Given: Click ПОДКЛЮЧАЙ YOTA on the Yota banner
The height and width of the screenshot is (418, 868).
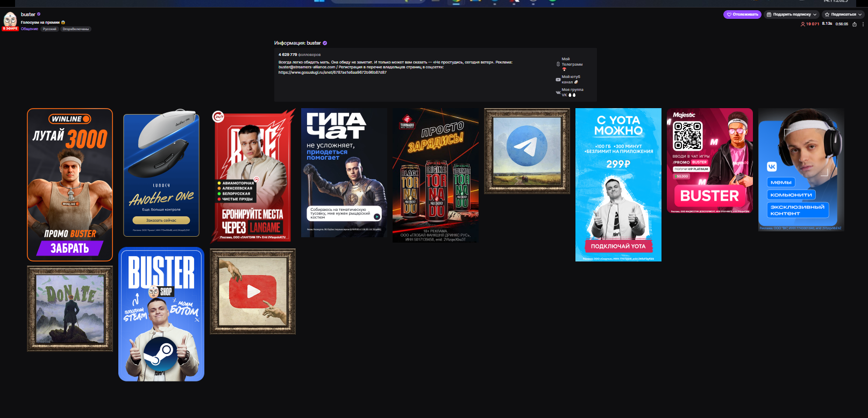Looking at the screenshot, I should [618, 246].
